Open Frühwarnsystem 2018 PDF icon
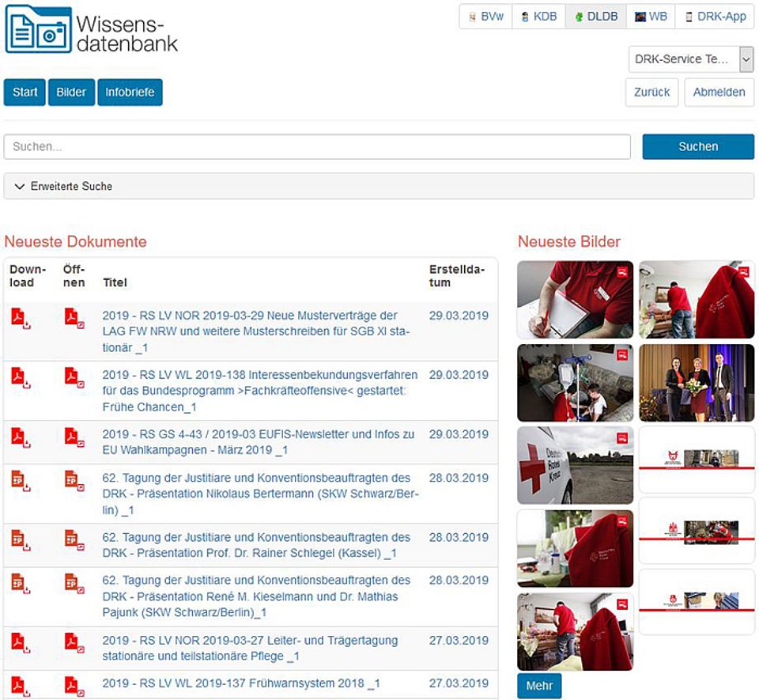Image resolution: width=759 pixels, height=700 pixels. click(74, 686)
